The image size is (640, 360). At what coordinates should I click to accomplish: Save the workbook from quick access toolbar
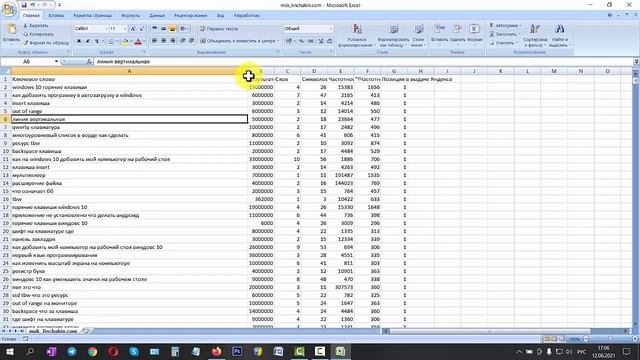(24, 5)
